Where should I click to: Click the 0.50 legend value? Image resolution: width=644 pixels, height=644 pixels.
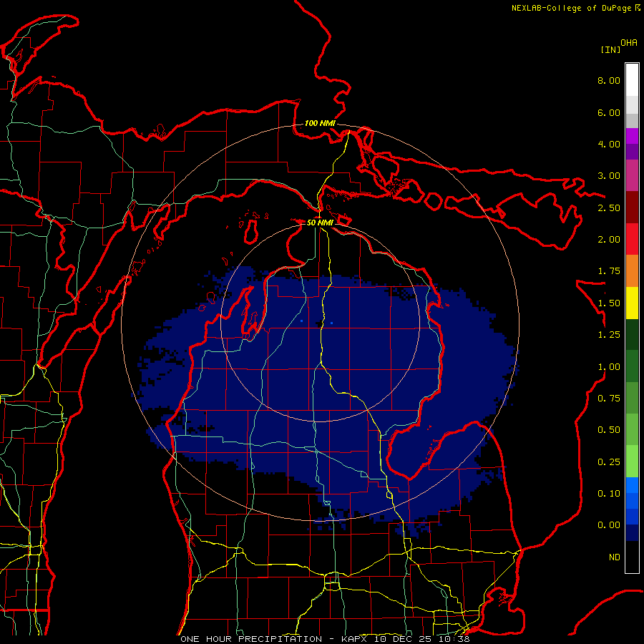click(609, 430)
